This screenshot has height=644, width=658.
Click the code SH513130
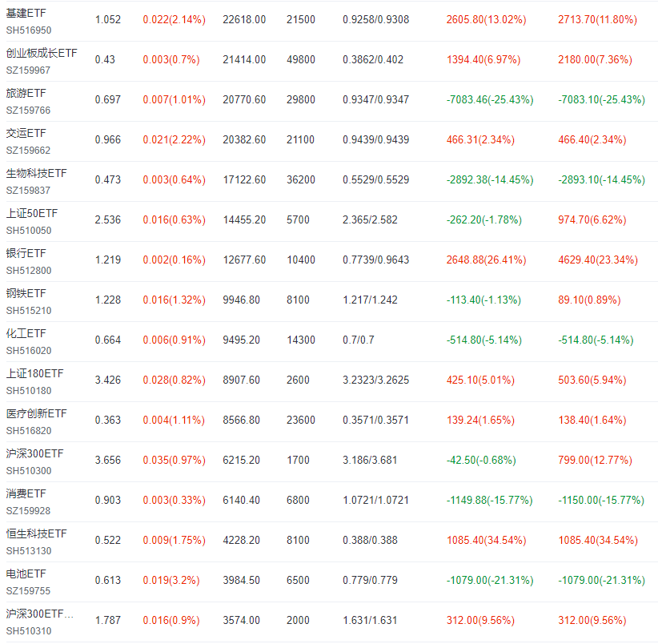click(x=29, y=551)
